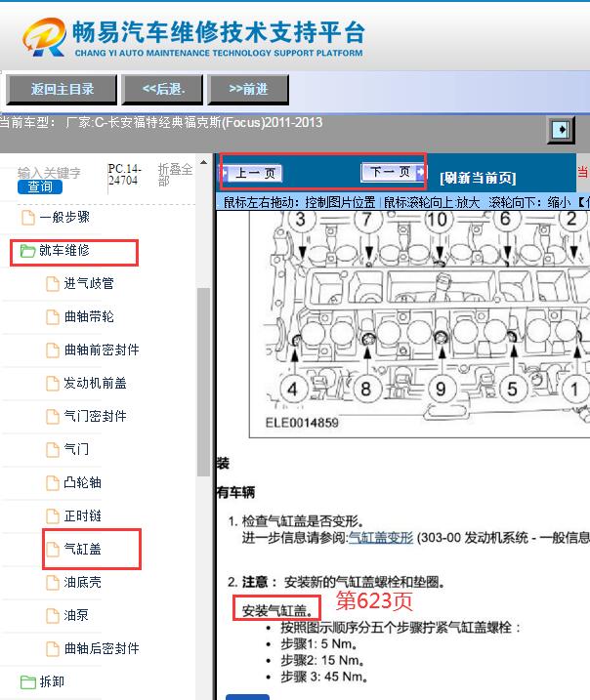Click document icon beside 正时链
Screen dimensions: 590x700
(53, 516)
